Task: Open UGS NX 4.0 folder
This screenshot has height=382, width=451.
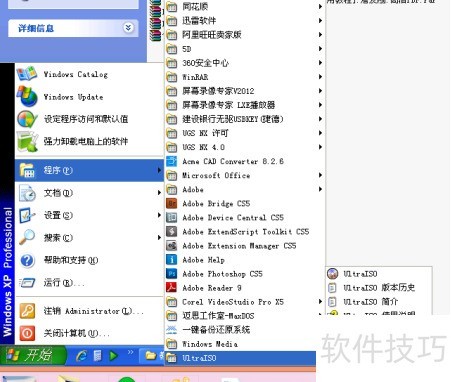Action: (244, 147)
